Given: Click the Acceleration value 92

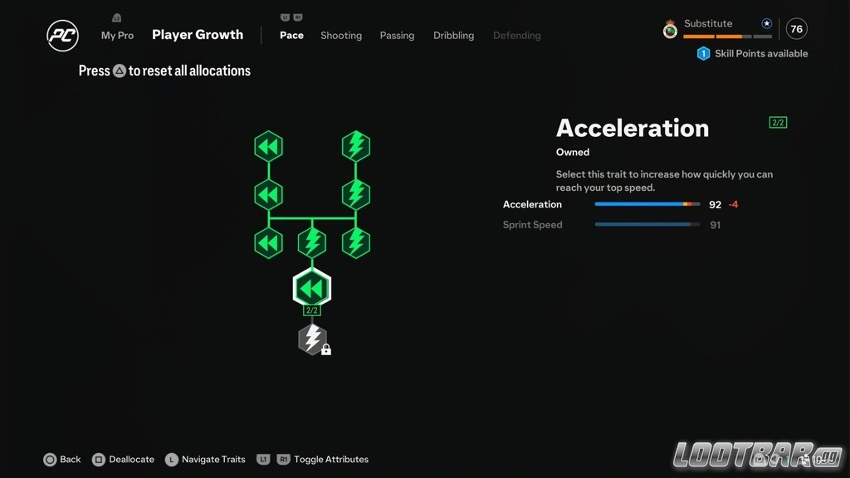Looking at the screenshot, I should coord(715,204).
